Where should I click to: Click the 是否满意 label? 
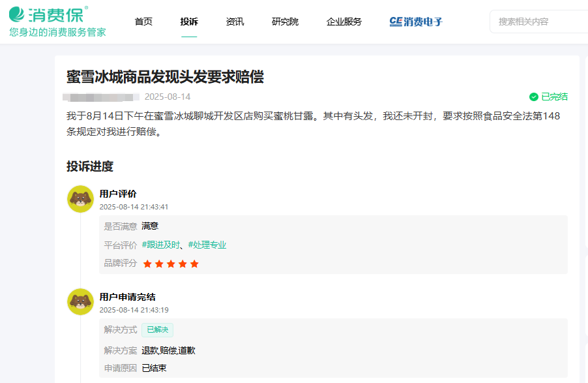(x=121, y=226)
